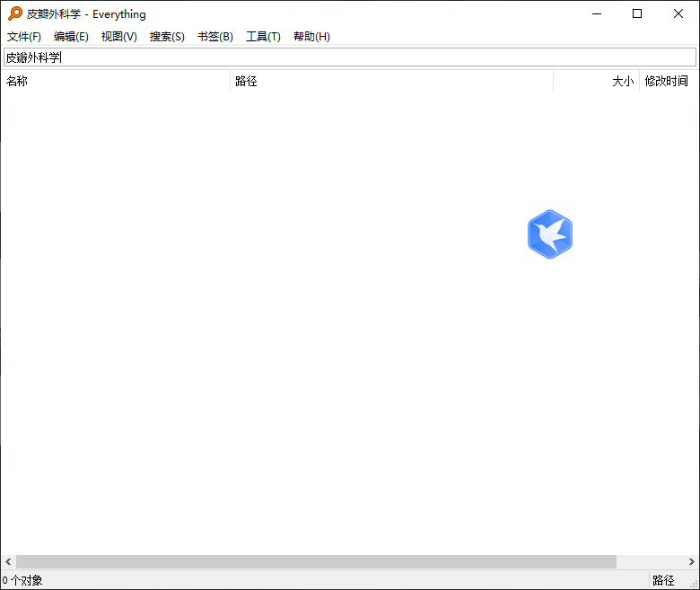Open the 视图(V) menu
Image resolution: width=700 pixels, height=590 pixels.
coord(118,37)
